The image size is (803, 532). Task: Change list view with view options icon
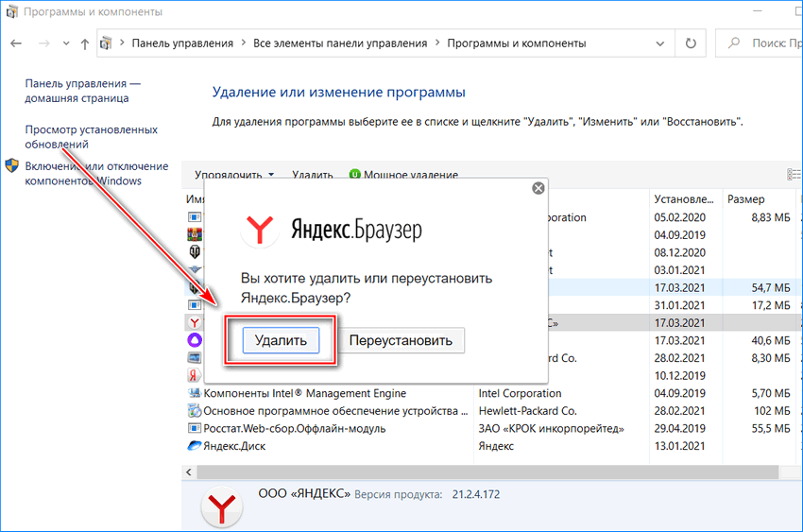pos(794,175)
